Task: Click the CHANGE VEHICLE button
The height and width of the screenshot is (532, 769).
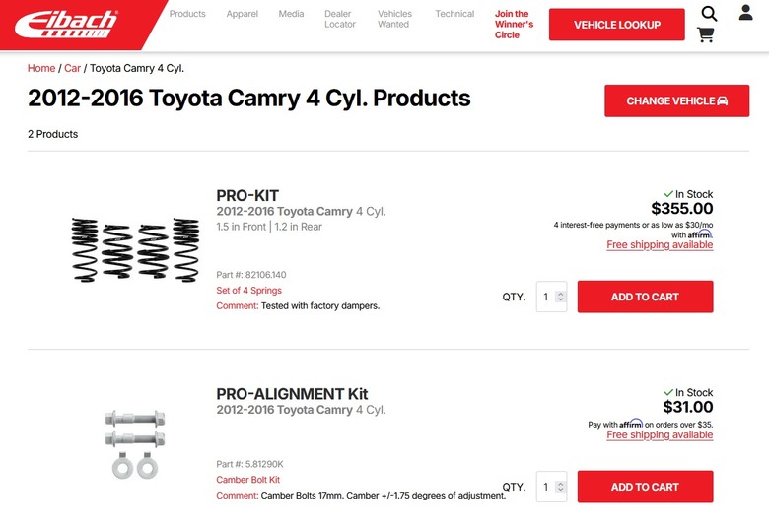Action: (676, 100)
